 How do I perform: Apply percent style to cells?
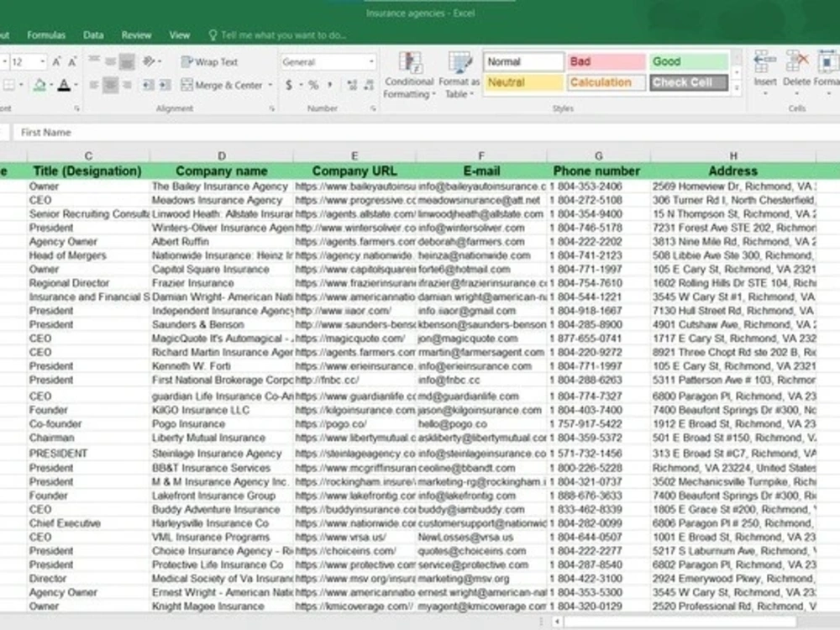tap(313, 85)
